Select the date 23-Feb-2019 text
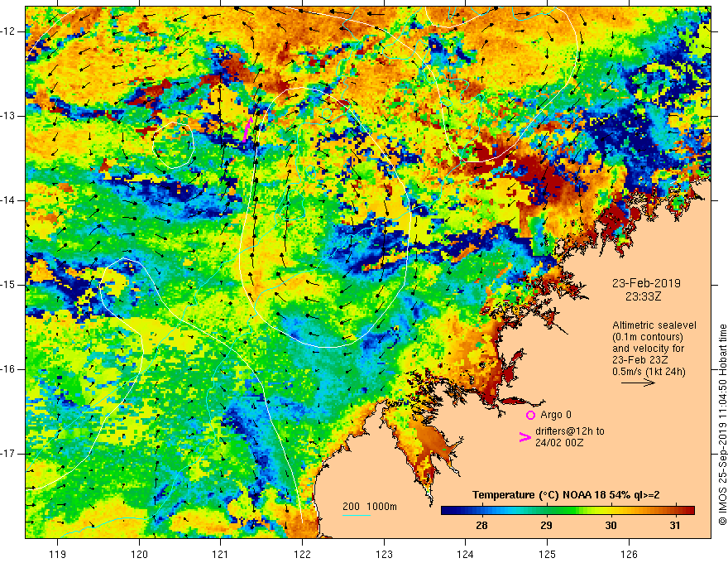Screen dimensions: 728x563 click(646, 283)
